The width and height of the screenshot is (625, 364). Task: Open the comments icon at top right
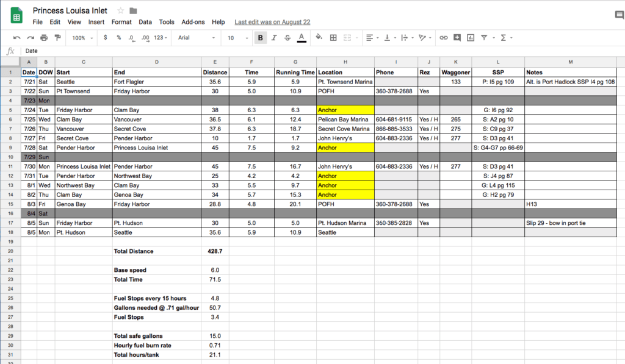click(x=619, y=15)
